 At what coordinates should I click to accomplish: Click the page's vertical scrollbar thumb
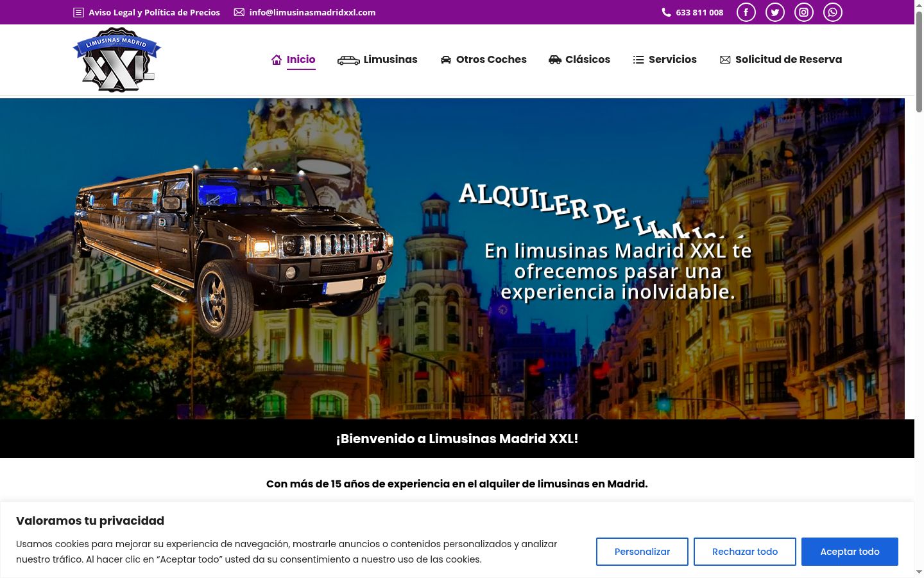tap(919, 61)
